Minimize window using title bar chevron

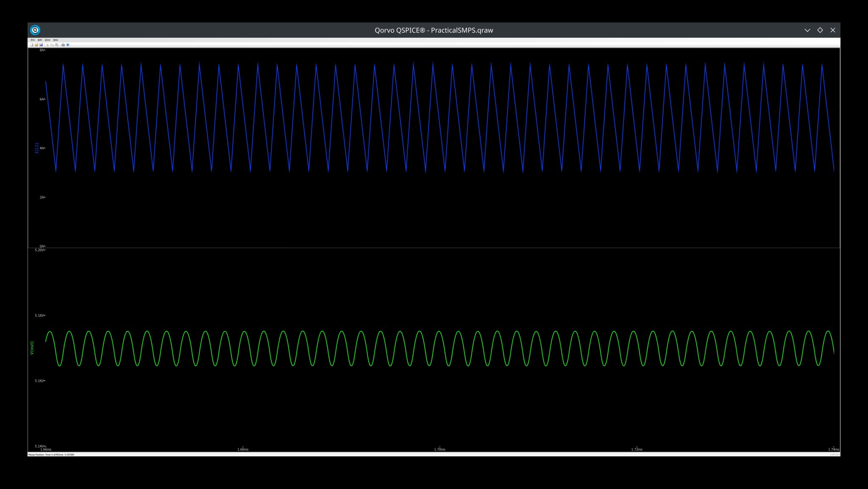coord(807,30)
